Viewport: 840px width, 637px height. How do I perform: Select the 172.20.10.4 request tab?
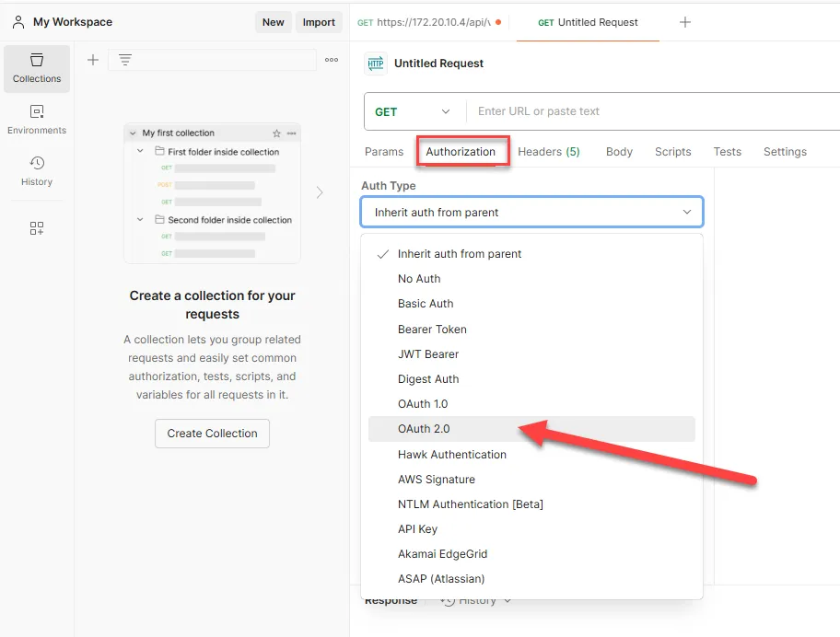coord(429,22)
